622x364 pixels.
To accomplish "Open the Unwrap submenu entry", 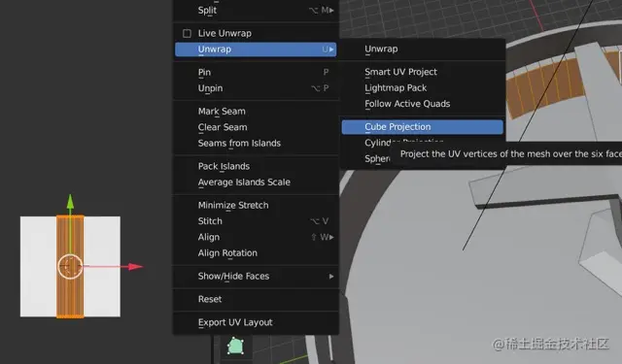I will [x=256, y=50].
